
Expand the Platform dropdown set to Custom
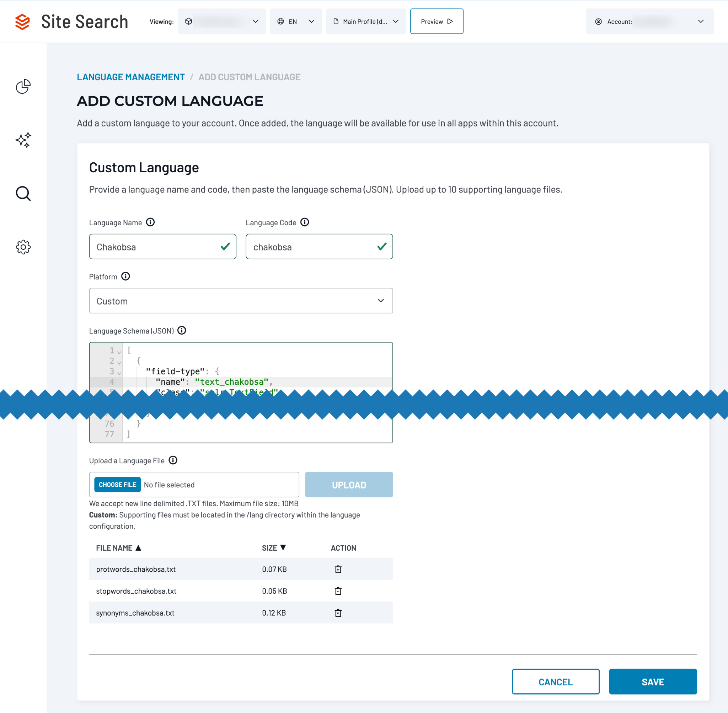(241, 301)
